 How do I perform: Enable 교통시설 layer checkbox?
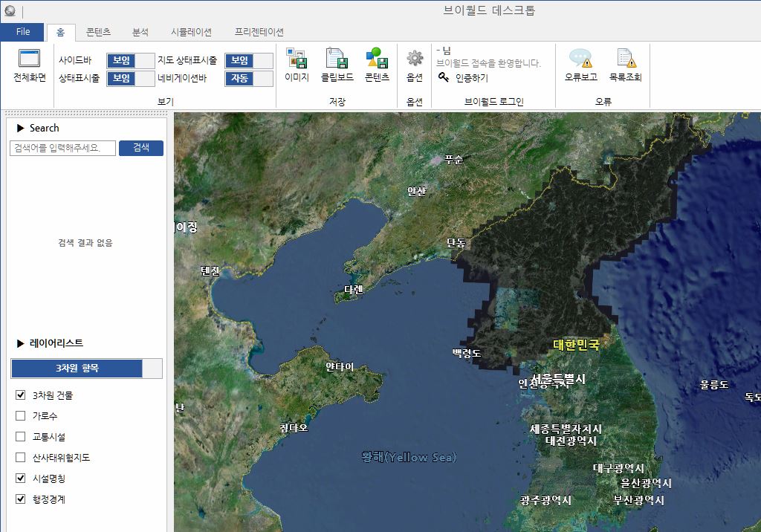click(x=20, y=436)
